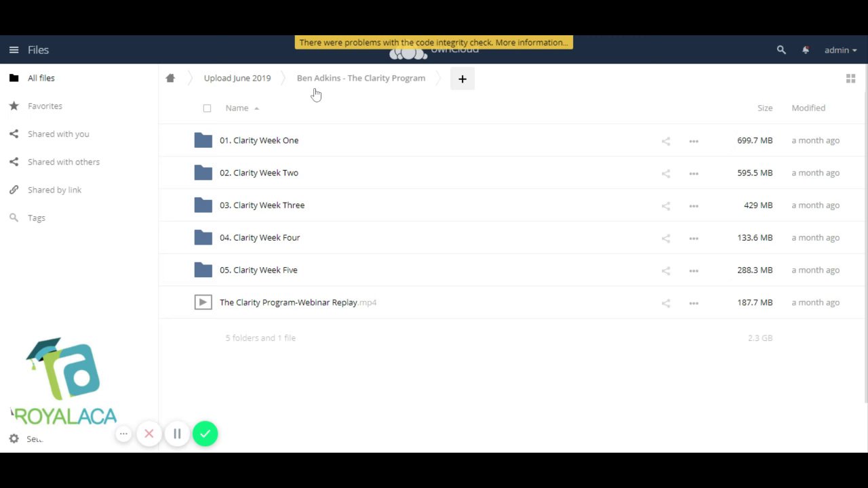Open the notifications bell

806,49
